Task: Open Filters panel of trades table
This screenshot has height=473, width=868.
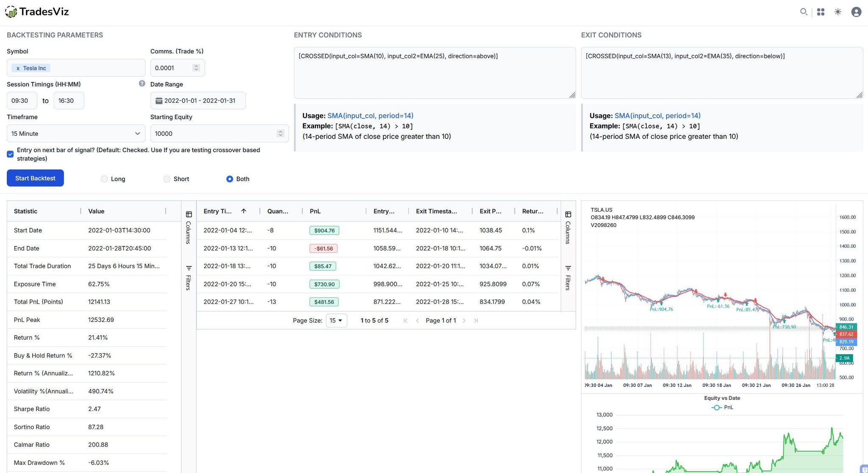Action: [568, 278]
